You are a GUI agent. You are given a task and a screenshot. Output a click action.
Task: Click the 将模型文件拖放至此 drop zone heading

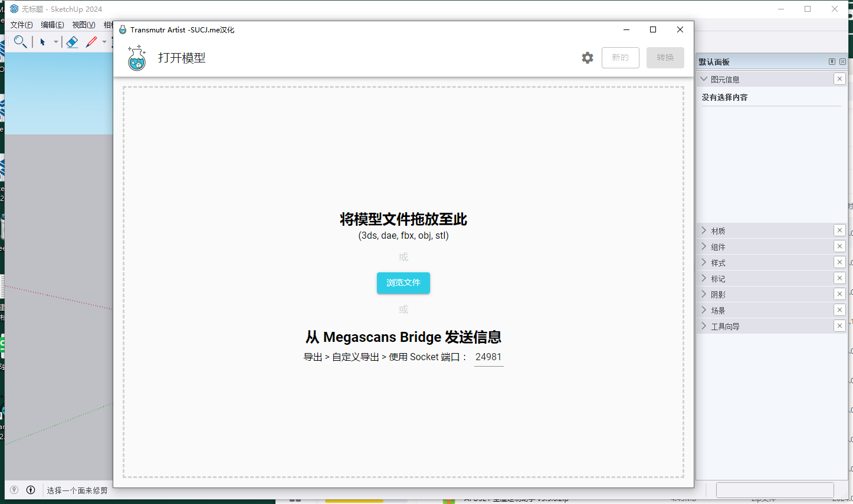point(403,219)
